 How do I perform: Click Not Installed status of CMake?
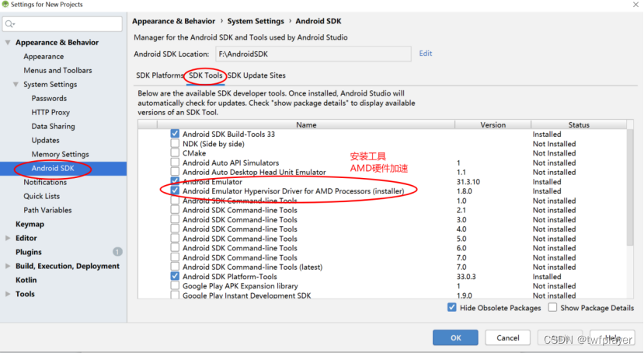[x=554, y=153]
